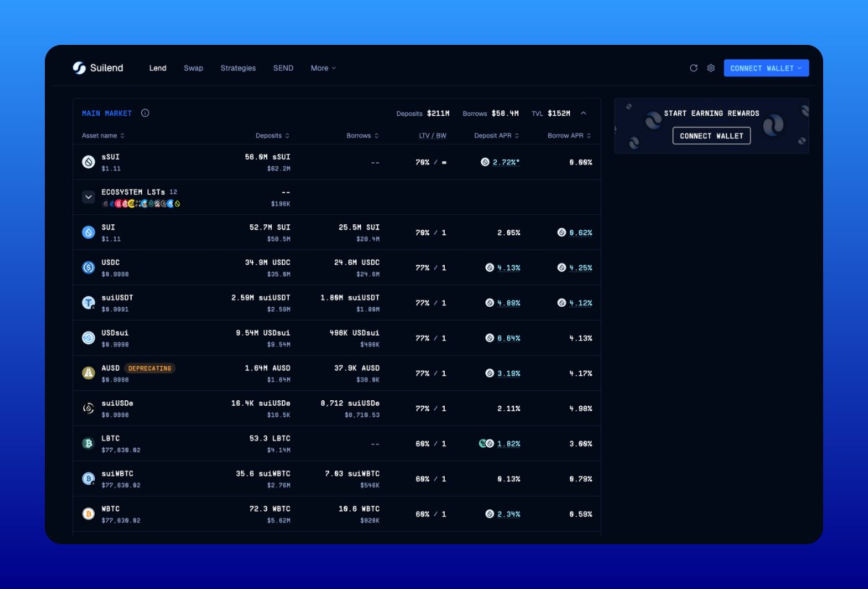Select the suiUSDe token icon
This screenshot has width=868, height=589.
click(88, 408)
